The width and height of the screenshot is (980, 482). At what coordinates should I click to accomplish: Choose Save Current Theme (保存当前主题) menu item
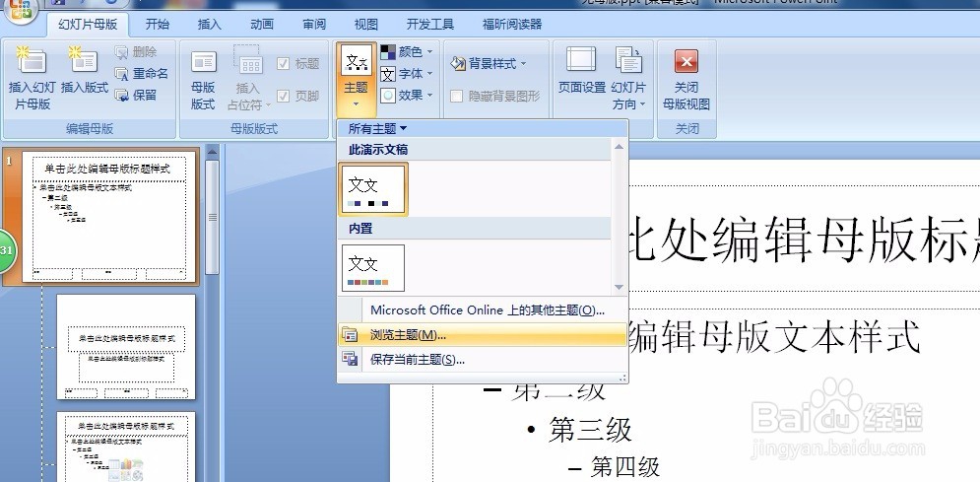(x=482, y=360)
